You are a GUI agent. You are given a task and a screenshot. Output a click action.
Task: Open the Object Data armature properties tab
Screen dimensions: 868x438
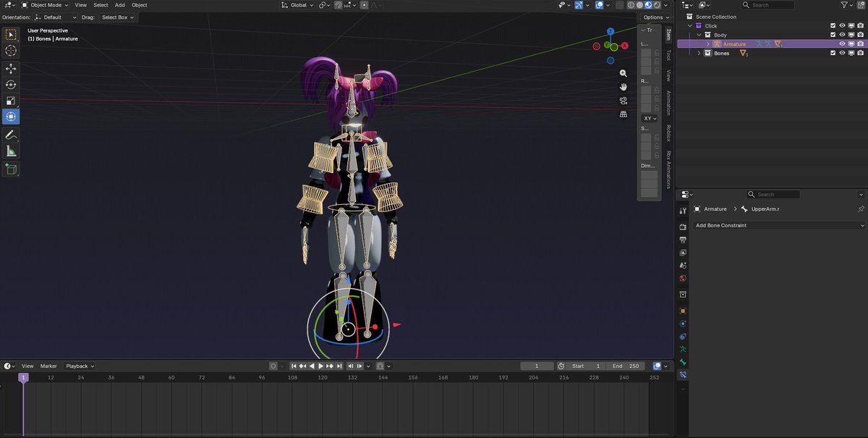[x=683, y=349]
